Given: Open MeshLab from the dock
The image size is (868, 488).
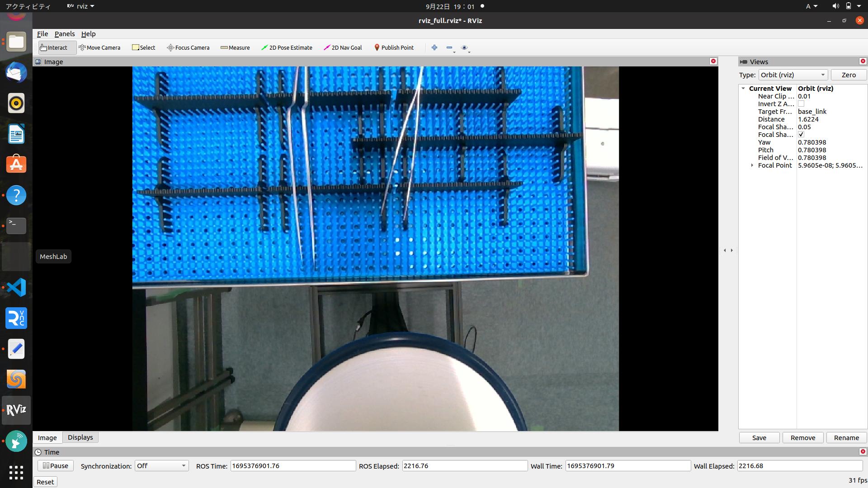Looking at the screenshot, I should pos(16,256).
